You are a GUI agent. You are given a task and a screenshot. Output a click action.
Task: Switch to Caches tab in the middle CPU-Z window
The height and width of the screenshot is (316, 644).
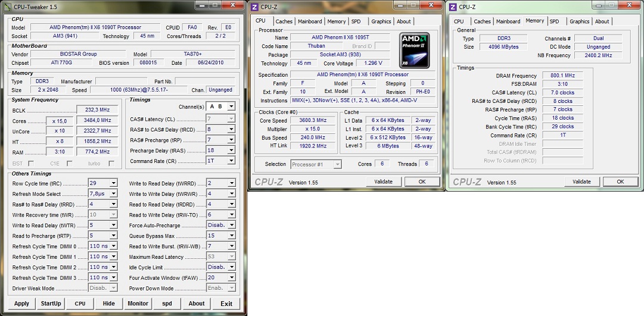tap(284, 21)
